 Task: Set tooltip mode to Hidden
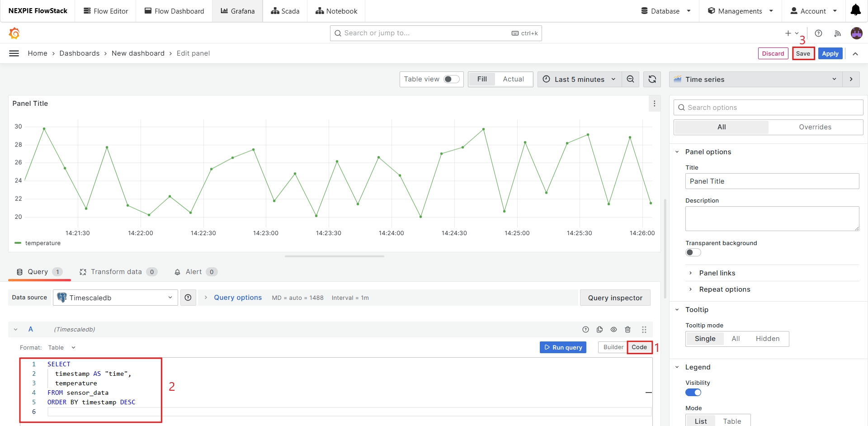[768, 339]
